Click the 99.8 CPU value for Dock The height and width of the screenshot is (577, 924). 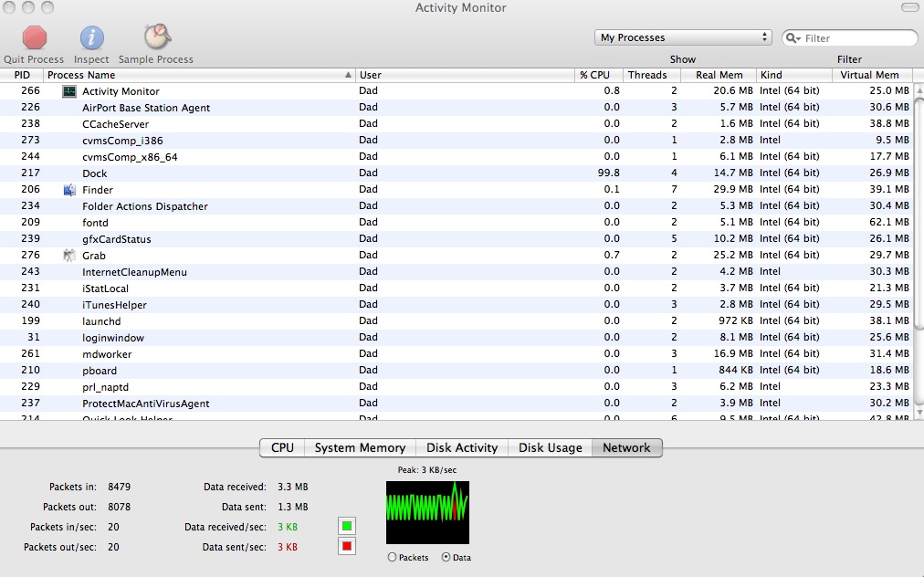coord(609,173)
